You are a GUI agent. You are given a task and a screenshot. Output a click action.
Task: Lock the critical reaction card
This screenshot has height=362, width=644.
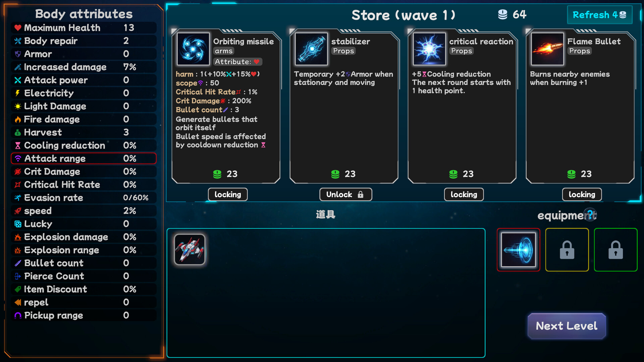coord(464,194)
